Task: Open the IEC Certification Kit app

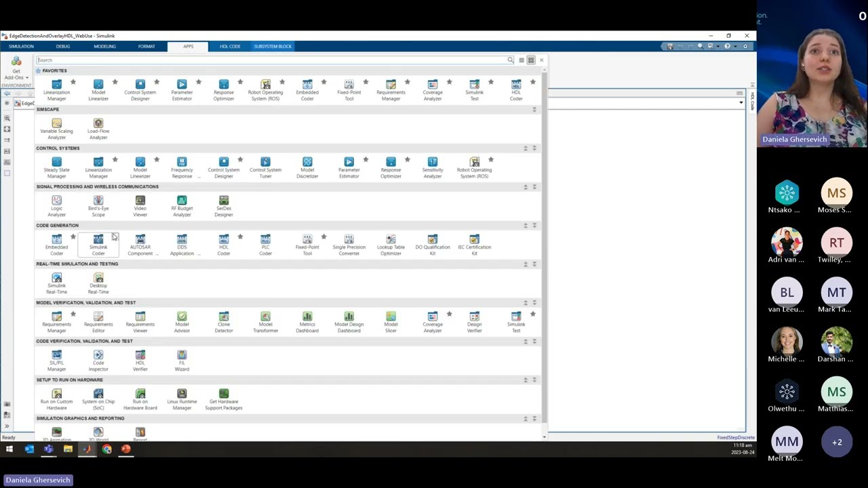Action: pos(474,245)
